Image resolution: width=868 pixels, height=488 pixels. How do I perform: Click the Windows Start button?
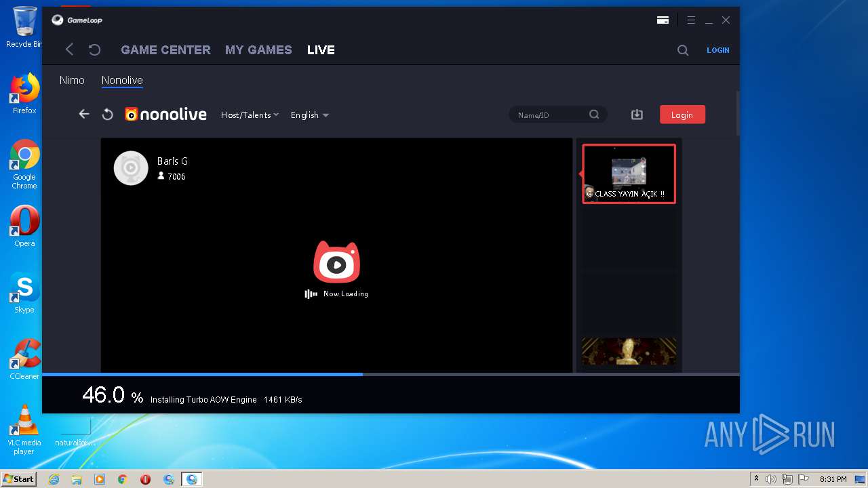point(18,479)
